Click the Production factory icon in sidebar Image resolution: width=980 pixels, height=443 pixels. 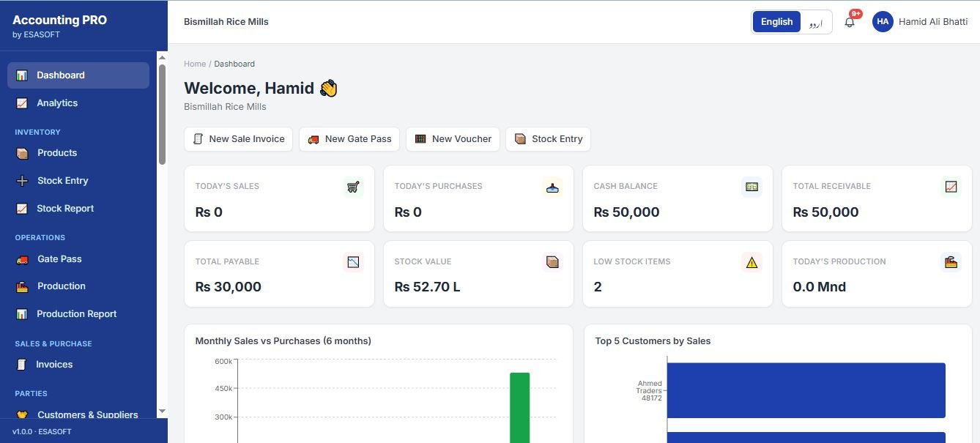click(22, 286)
